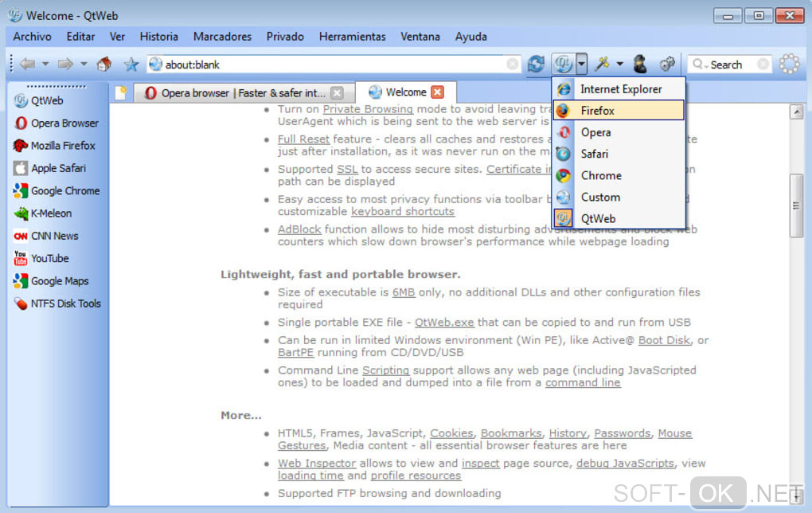Click the loading gear indicator icon

[789, 65]
